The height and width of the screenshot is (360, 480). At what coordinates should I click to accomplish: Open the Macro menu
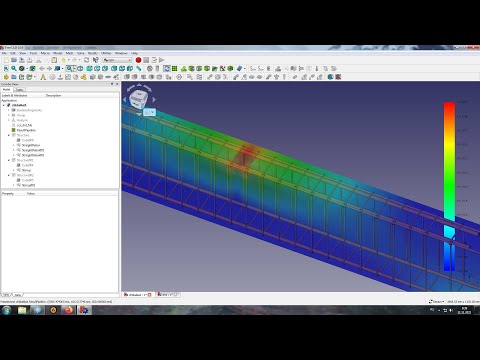point(45,53)
